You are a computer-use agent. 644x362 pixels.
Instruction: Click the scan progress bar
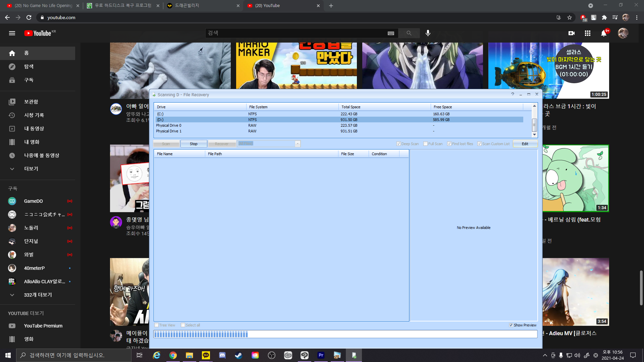[345, 334]
